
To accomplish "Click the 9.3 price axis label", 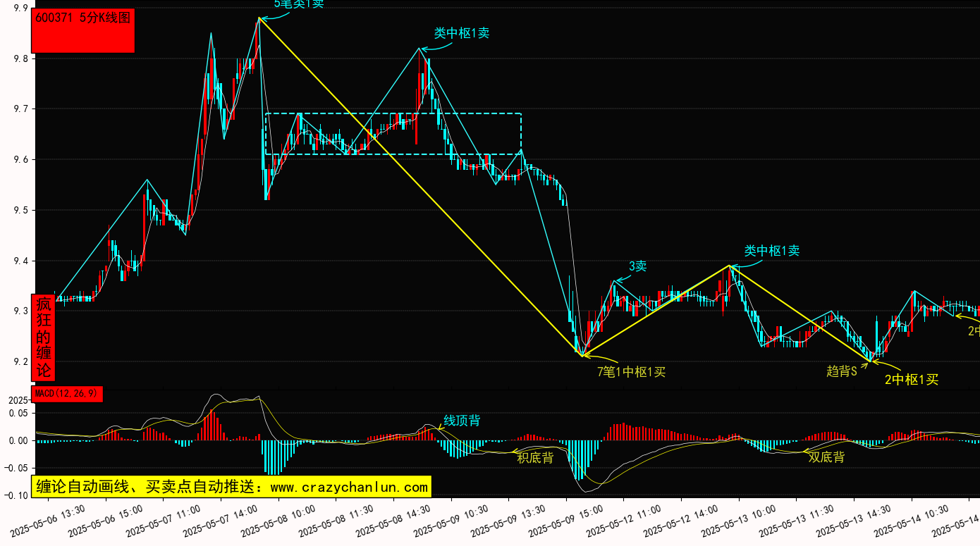I will tap(21, 311).
